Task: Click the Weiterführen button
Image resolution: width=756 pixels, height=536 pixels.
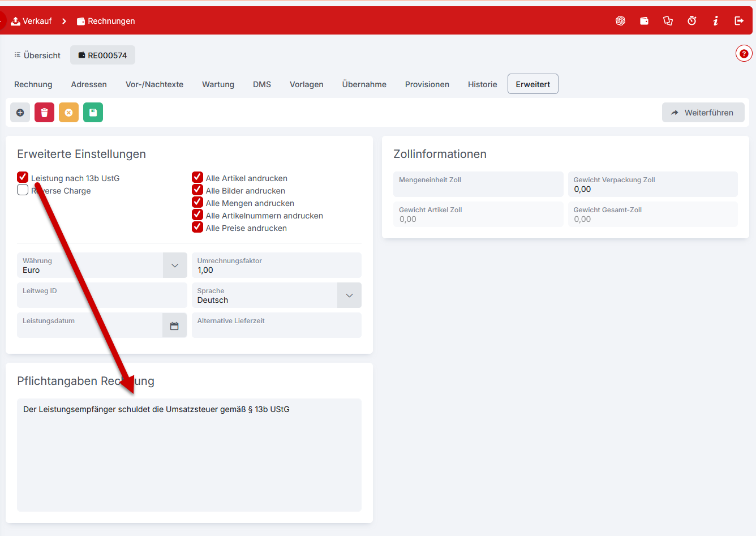Action: tap(703, 113)
